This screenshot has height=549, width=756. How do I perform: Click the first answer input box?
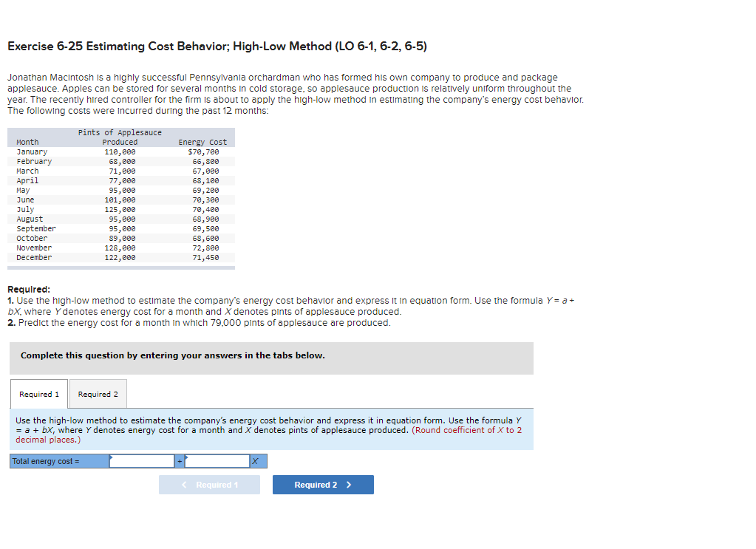(142, 460)
